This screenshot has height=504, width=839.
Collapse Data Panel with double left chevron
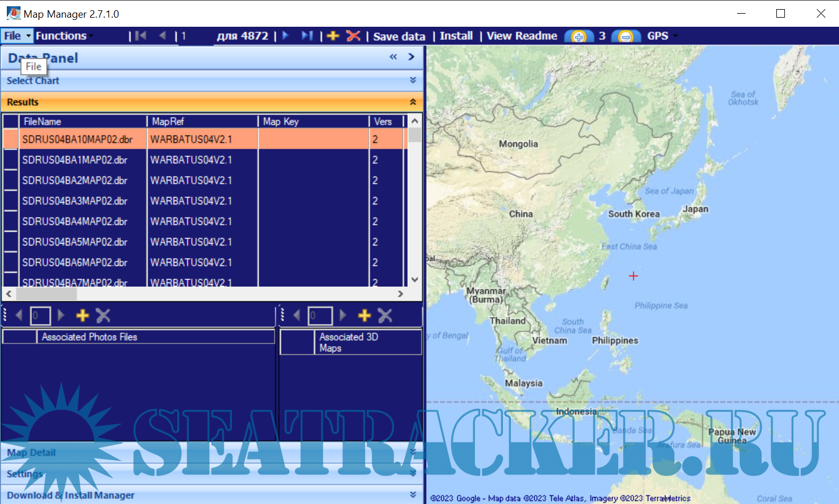point(393,57)
